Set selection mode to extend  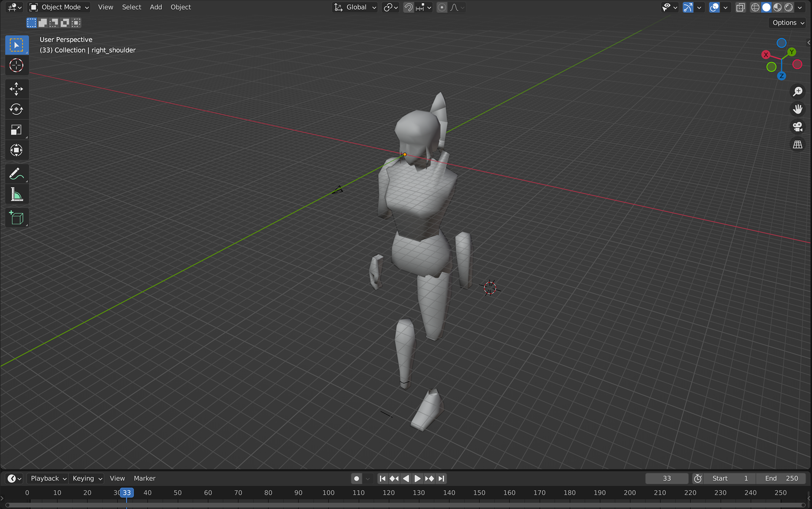pyautogui.click(x=43, y=23)
